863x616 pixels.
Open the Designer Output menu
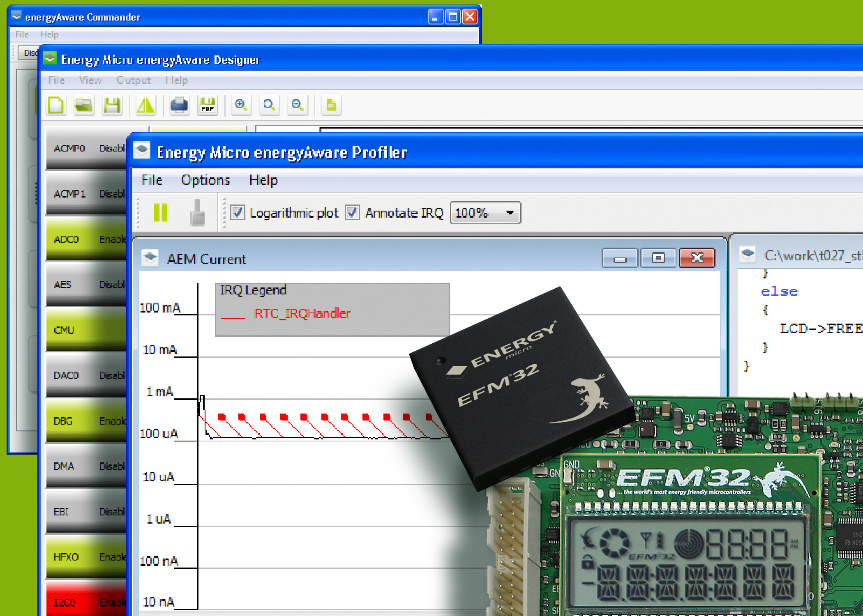point(134,80)
